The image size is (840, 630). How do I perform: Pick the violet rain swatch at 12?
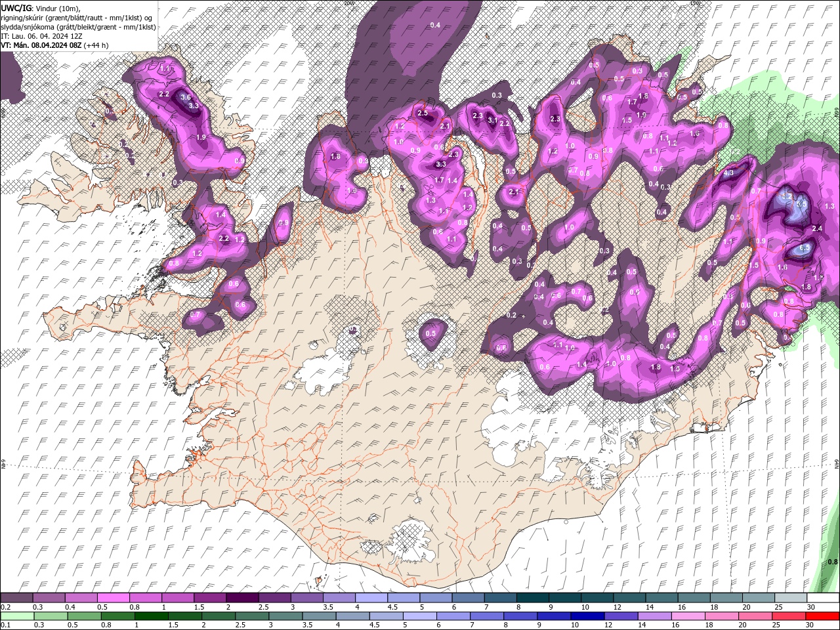click(621, 616)
